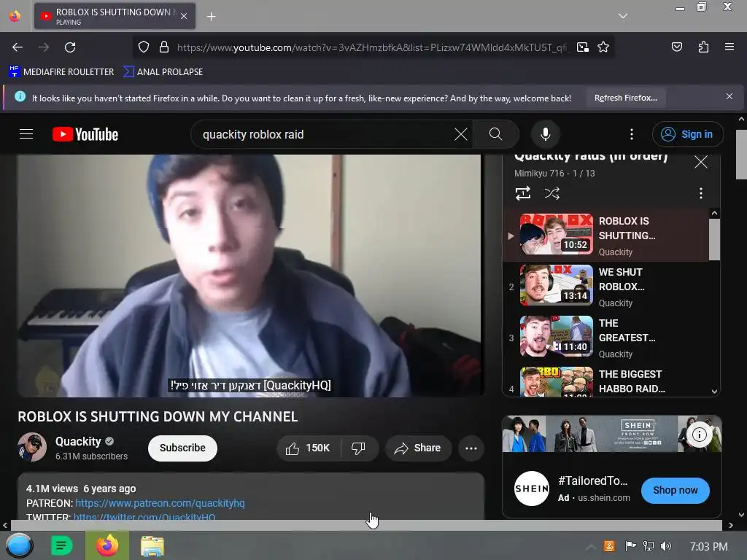Like the video with 150K likes
Image resolution: width=747 pixels, height=560 pixels.
coord(308,448)
